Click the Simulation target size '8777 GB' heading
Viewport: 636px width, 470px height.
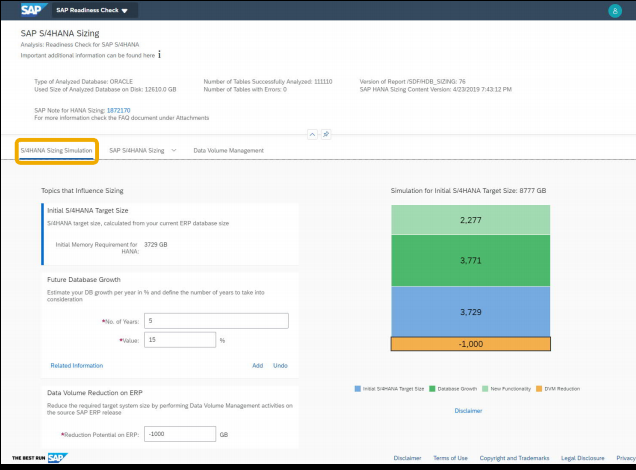coord(468,190)
